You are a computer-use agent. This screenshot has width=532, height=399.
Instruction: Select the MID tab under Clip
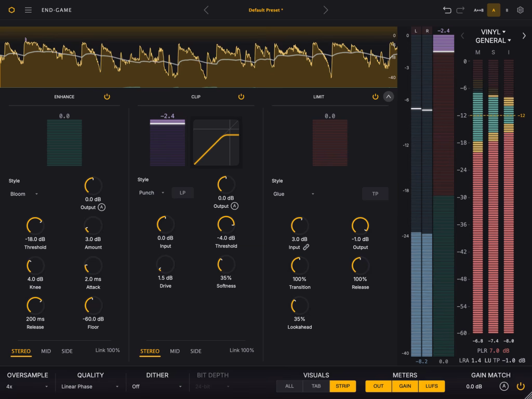click(x=175, y=351)
